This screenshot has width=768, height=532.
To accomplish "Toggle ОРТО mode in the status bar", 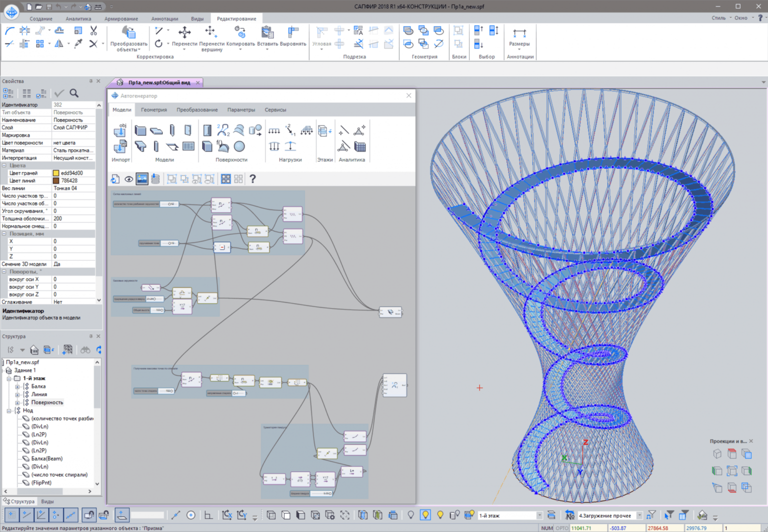I will [562, 527].
